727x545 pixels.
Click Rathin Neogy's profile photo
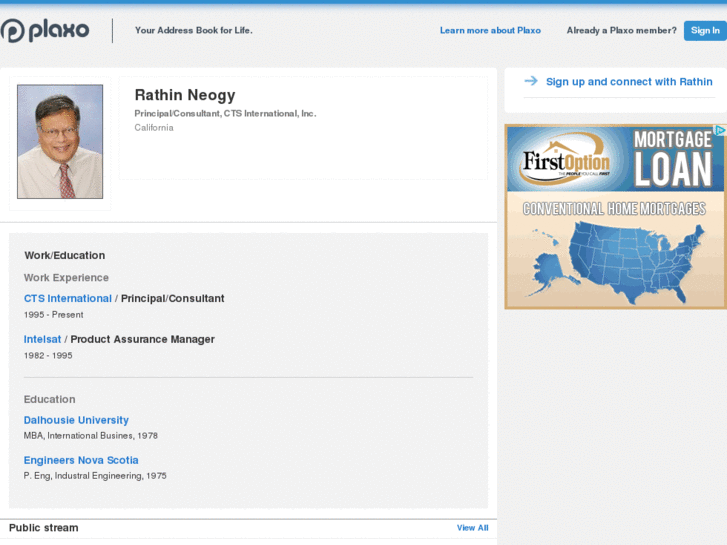[60, 141]
